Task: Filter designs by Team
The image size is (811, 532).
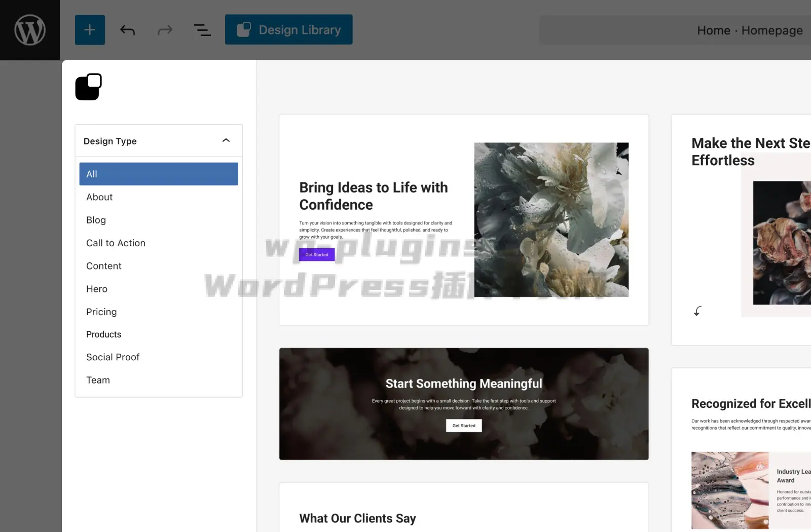Action: tap(159, 380)
